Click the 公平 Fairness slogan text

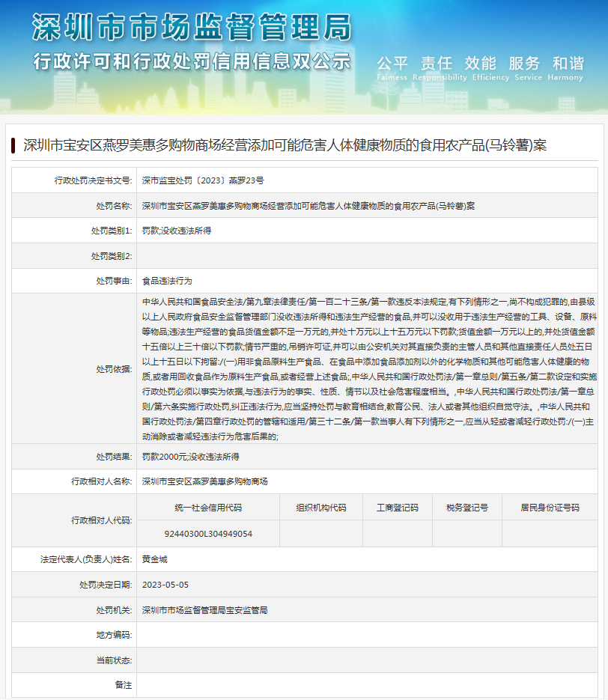392,68
